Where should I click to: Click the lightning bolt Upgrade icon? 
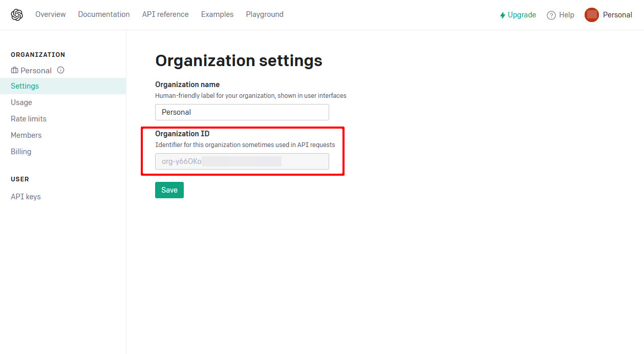(x=503, y=15)
